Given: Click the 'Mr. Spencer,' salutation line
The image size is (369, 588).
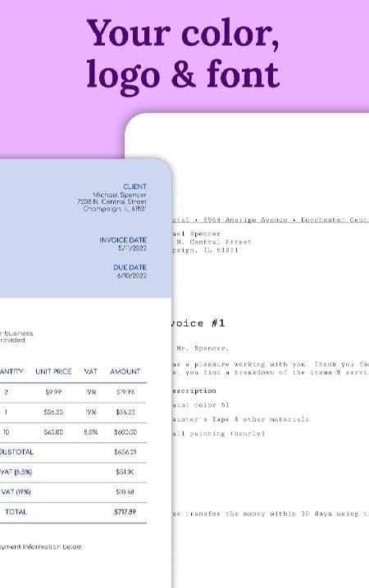Looking at the screenshot, I should click(203, 348).
